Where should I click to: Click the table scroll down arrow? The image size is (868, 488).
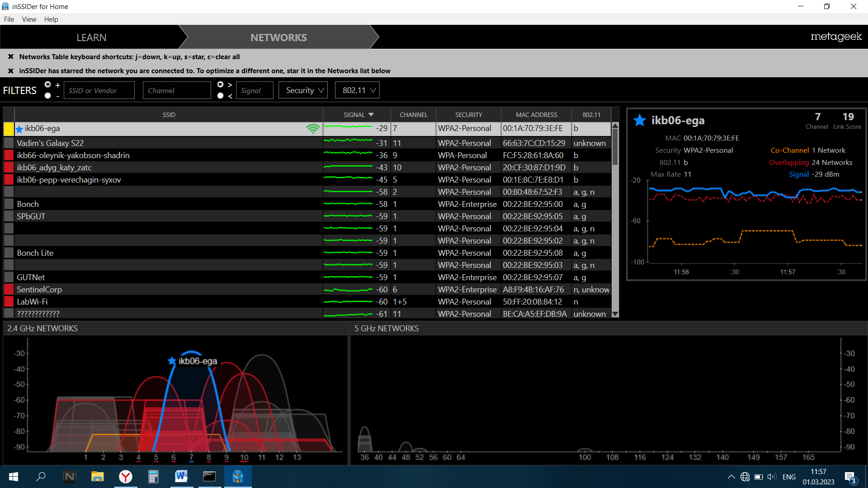pos(615,314)
